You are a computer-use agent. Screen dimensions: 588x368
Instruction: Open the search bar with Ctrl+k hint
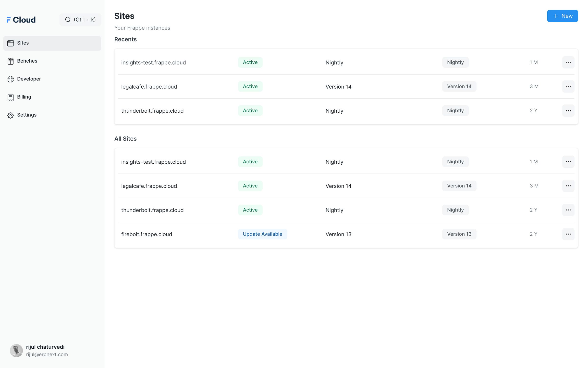tap(80, 20)
